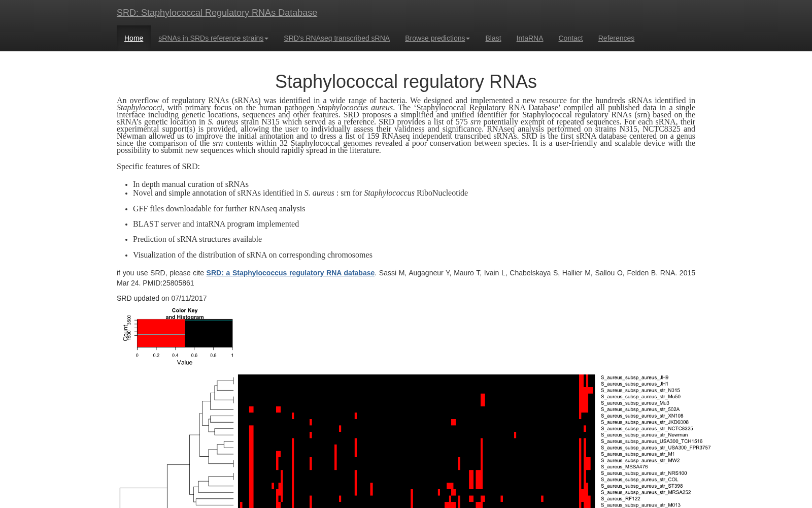812x508 pixels.
Task: Select the heatmap label S_aureus_subsp_aureus_USA300_TCH1516
Action: click(652, 441)
